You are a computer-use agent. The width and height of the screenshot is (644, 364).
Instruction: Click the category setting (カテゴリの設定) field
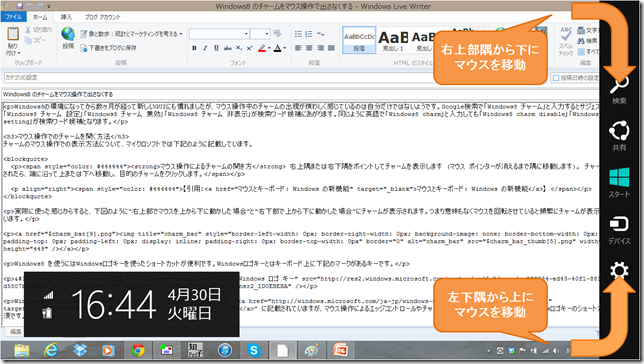(218, 77)
